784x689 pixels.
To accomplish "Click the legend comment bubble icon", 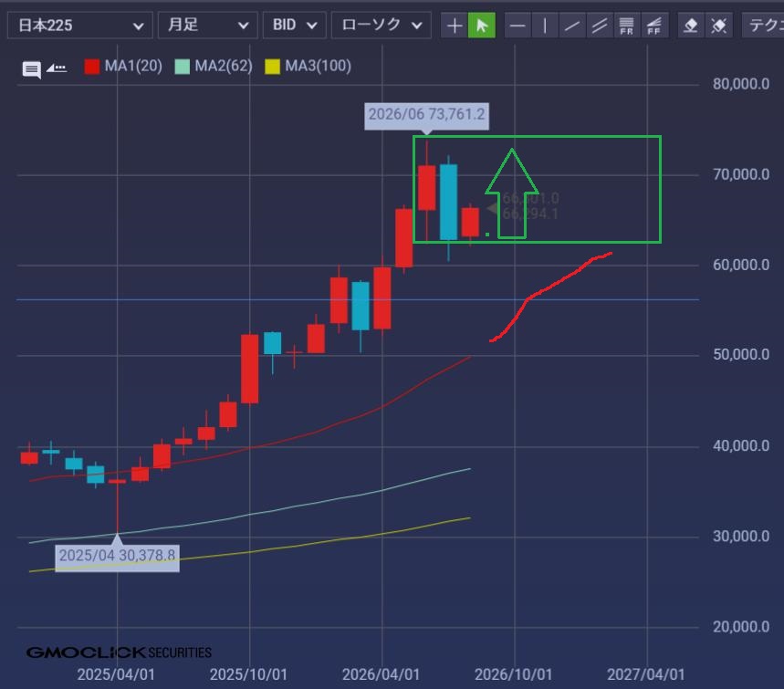I will point(32,69).
